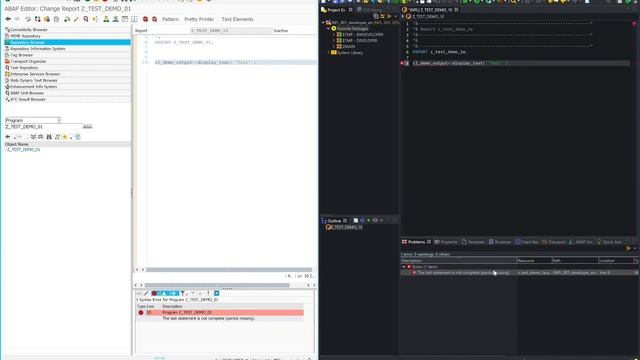This screenshot has width=640, height=360.
Task: Open Web Dynpro Text Browser
Action: 67,80
